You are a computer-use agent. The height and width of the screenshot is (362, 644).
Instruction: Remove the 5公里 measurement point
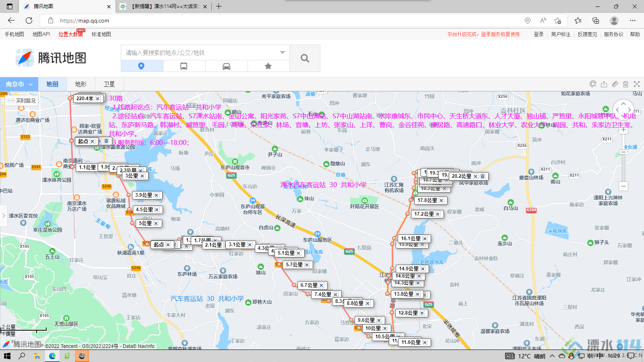tap(156, 223)
